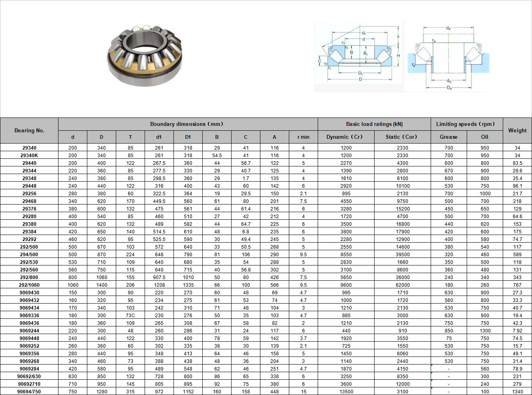
Task: Select bearing number 90692/630 row label
Action: click(x=29, y=377)
